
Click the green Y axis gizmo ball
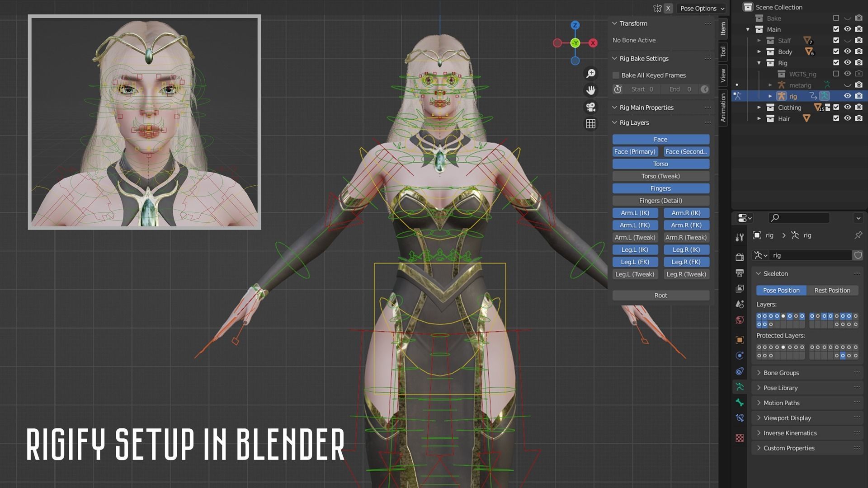click(575, 43)
